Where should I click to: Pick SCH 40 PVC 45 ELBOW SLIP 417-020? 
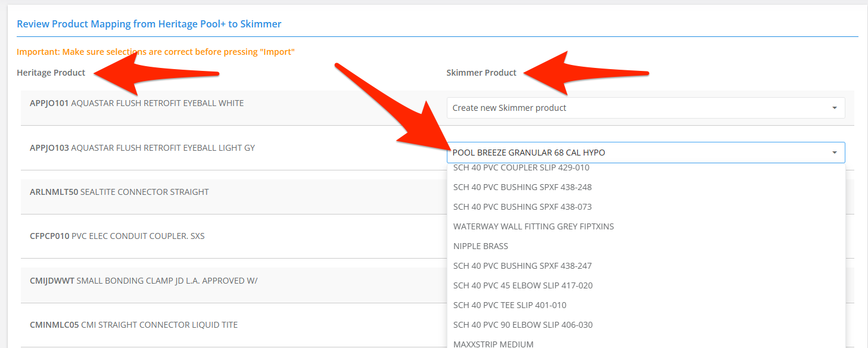[646, 285]
